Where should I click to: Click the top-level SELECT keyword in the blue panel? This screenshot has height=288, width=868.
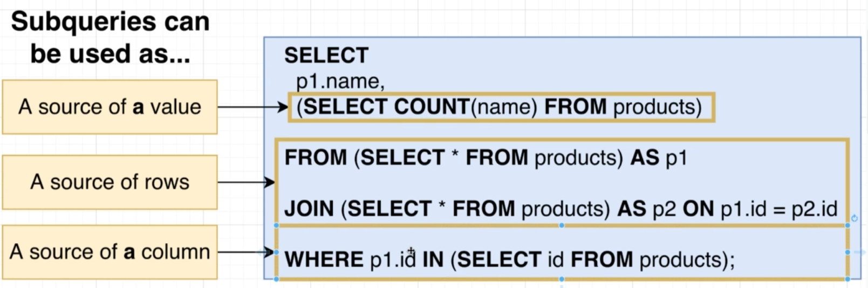pos(326,55)
